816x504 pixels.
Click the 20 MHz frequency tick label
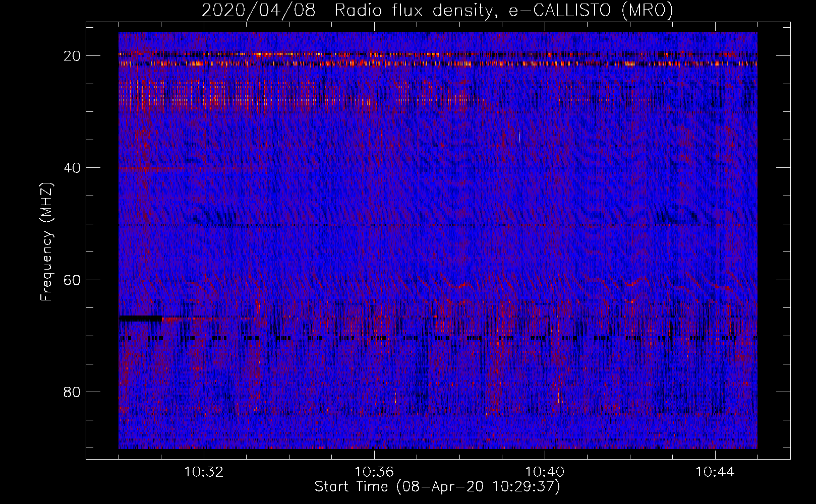(x=73, y=56)
